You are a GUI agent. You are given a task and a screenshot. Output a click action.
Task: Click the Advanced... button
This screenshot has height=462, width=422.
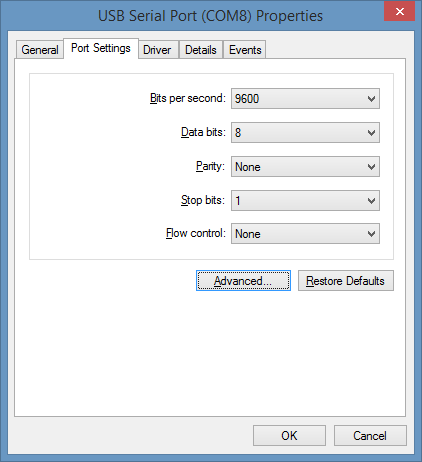point(243,281)
